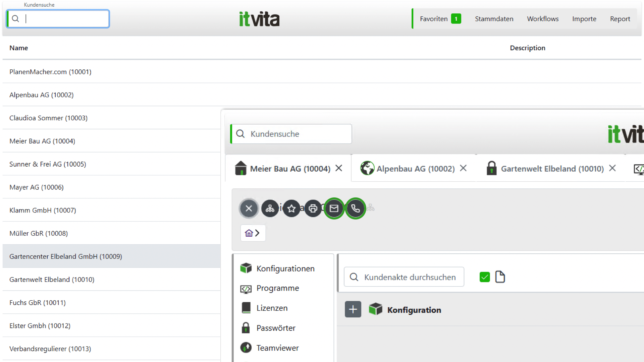Open the Workflows menu
The width and height of the screenshot is (644, 362).
(x=542, y=19)
